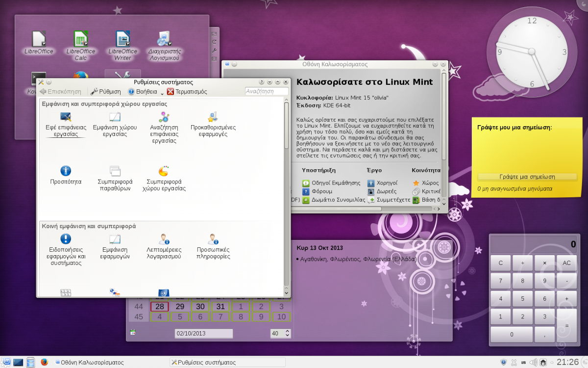Click the × multiply key on the calculator

[x=544, y=263]
